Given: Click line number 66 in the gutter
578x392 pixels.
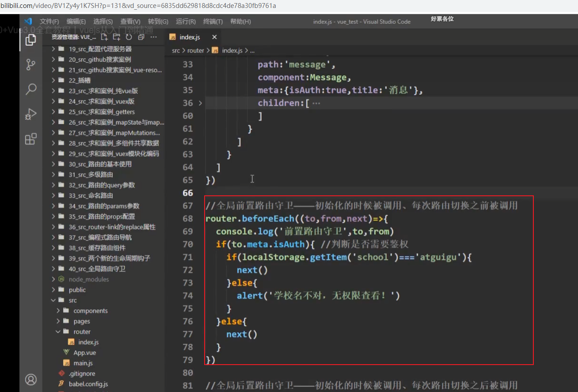Looking at the screenshot, I should 188,193.
